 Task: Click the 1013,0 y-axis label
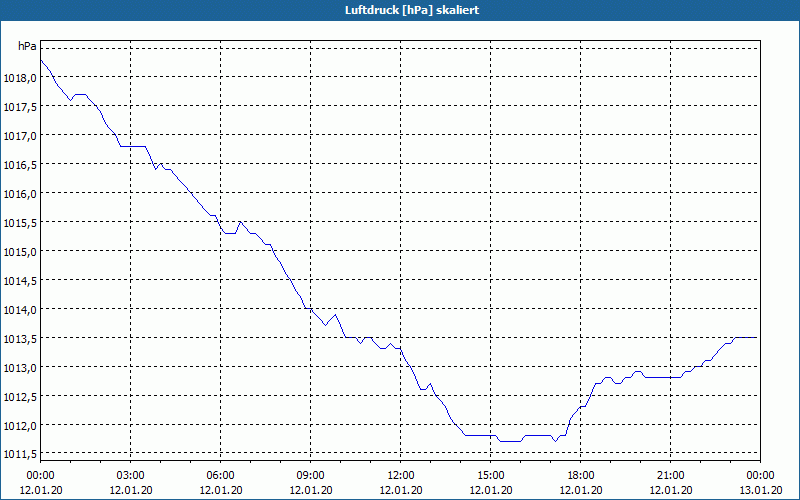point(20,368)
